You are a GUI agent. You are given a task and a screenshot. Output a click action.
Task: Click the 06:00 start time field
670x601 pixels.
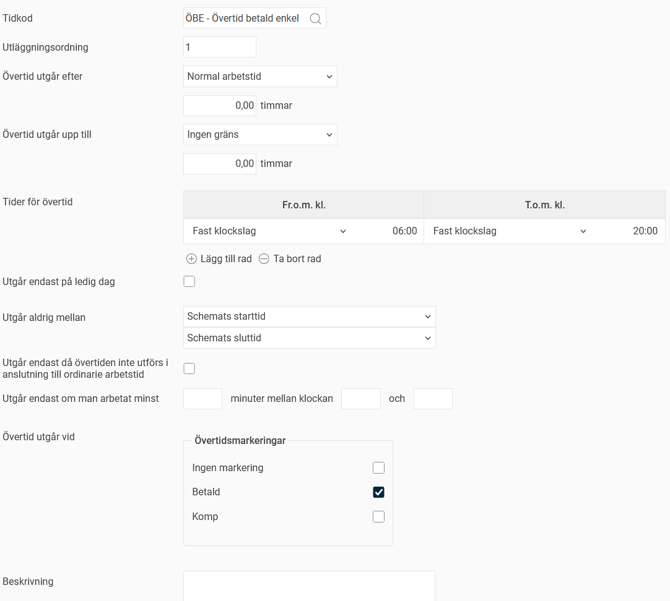point(394,231)
